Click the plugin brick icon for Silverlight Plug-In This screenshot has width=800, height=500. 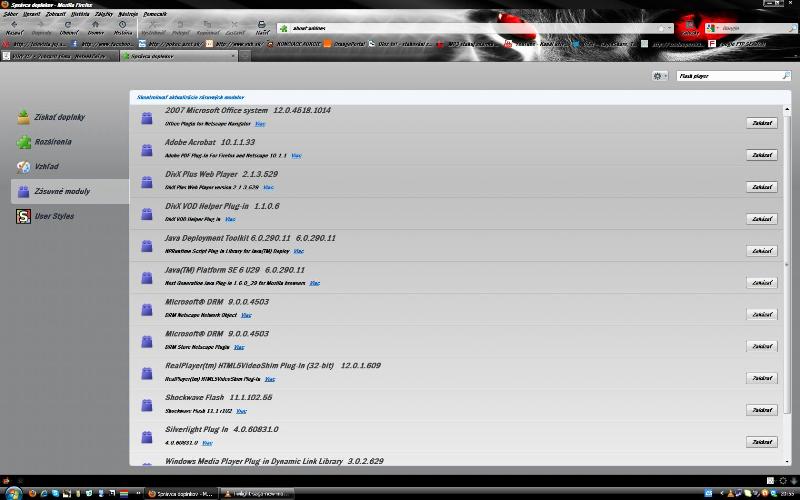coord(147,437)
